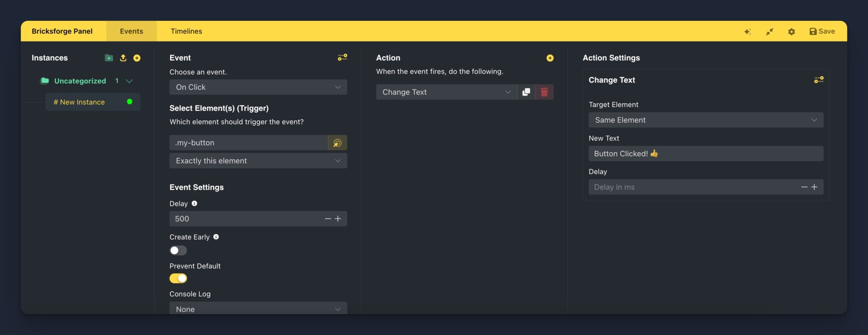The image size is (868, 335).
Task: Click the sparkles AI icon in the toolbar
Action: tap(748, 31)
